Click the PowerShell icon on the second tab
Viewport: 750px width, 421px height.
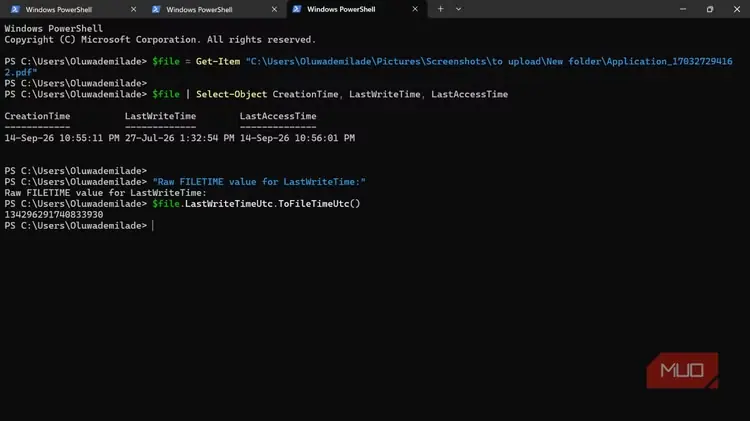[x=156, y=9]
